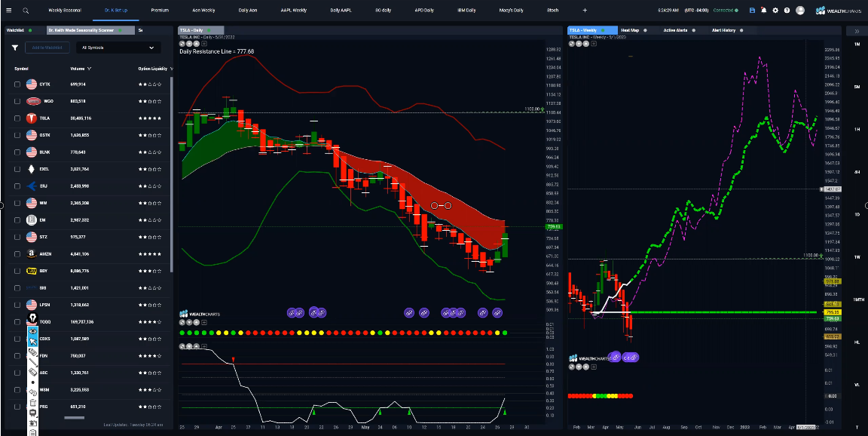
Task: Undo last annotation with the arrow icon
Action: point(32,393)
